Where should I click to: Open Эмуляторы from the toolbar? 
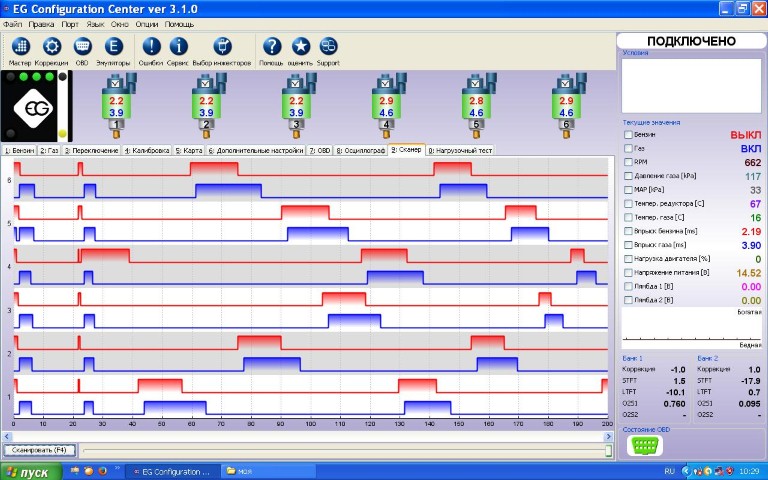tap(113, 46)
